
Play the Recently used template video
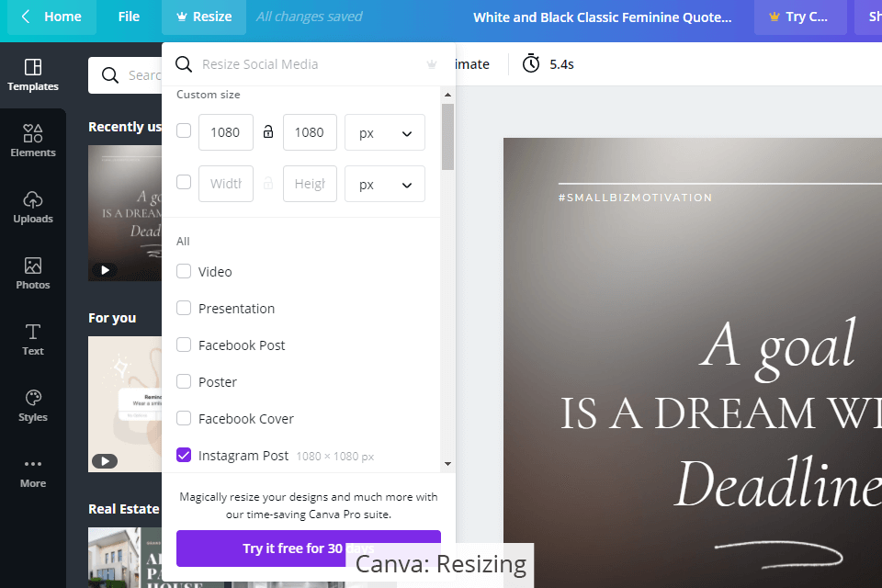point(105,270)
